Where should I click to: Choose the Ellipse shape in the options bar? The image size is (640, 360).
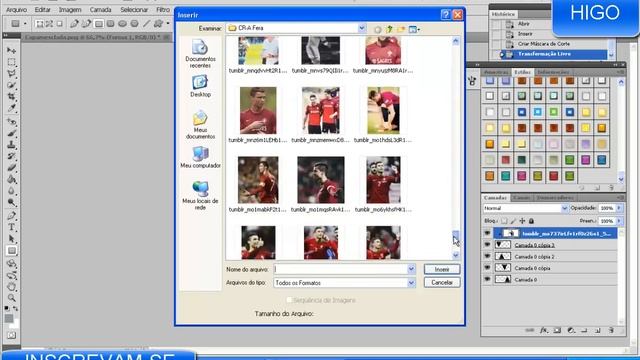[x=122, y=24]
